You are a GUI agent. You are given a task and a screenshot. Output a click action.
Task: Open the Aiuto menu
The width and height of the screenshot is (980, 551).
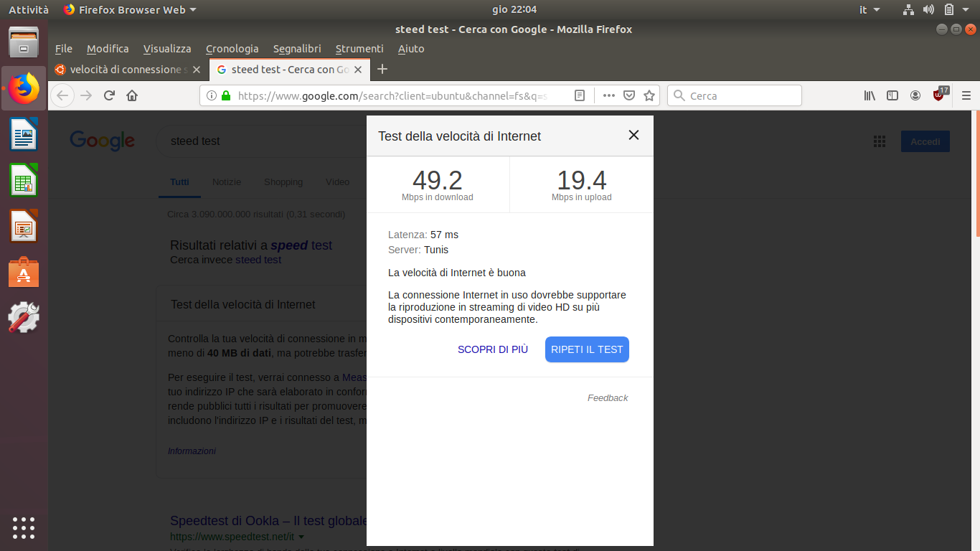(x=411, y=49)
